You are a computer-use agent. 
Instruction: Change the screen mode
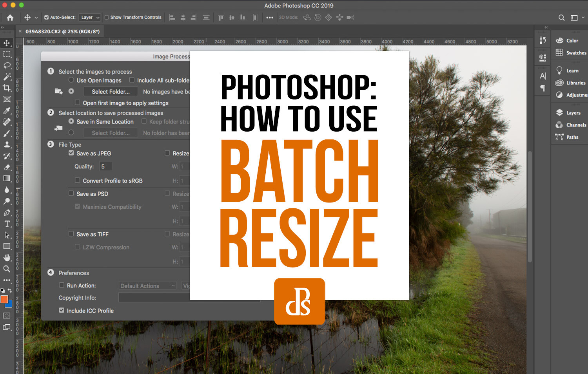tap(7, 327)
